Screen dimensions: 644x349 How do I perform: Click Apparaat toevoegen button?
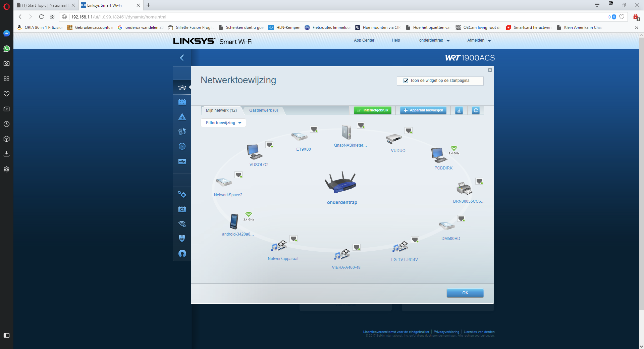click(423, 110)
